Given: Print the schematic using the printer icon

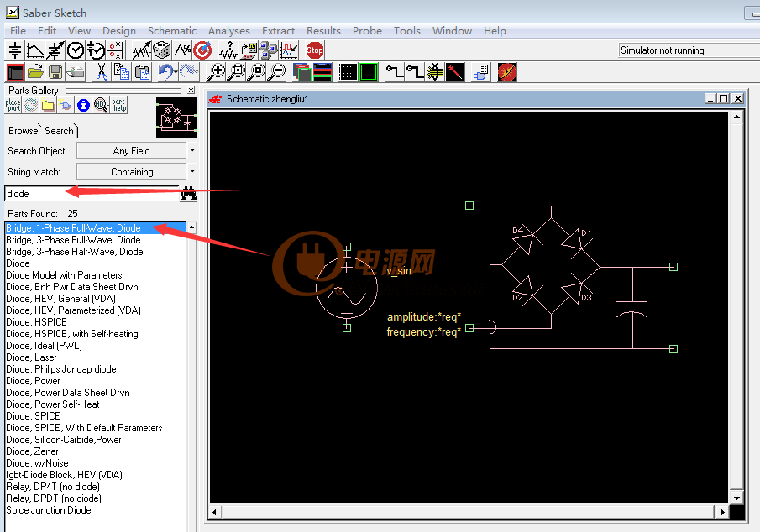Looking at the screenshot, I should click(x=76, y=72).
